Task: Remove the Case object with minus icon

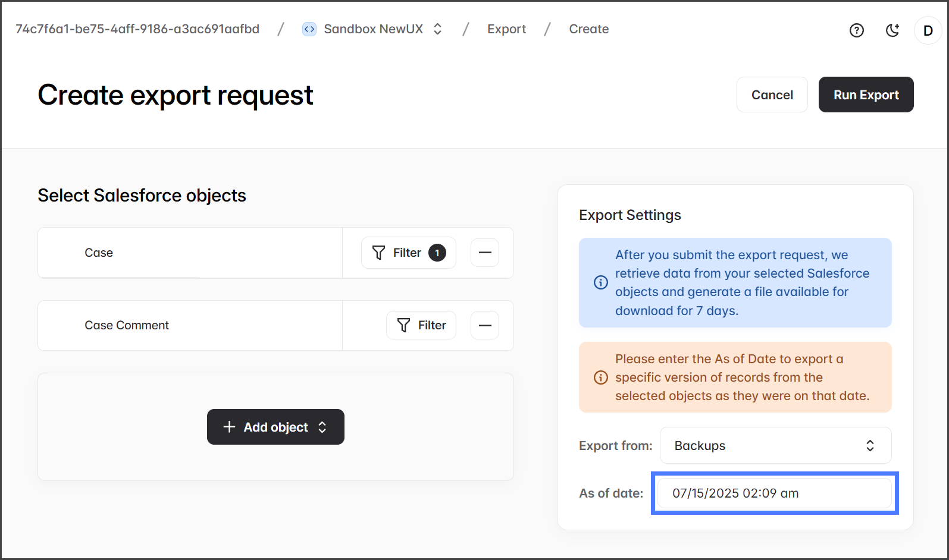Action: [485, 253]
